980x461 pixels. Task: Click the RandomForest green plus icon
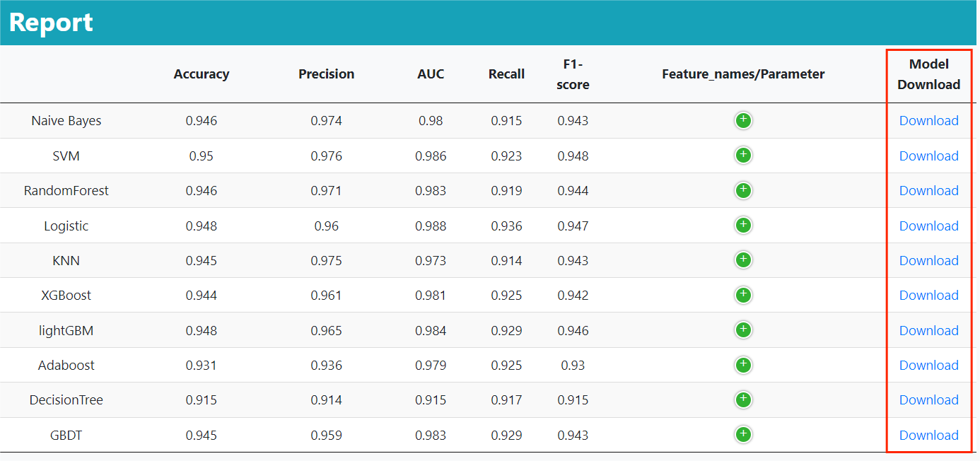tap(742, 190)
